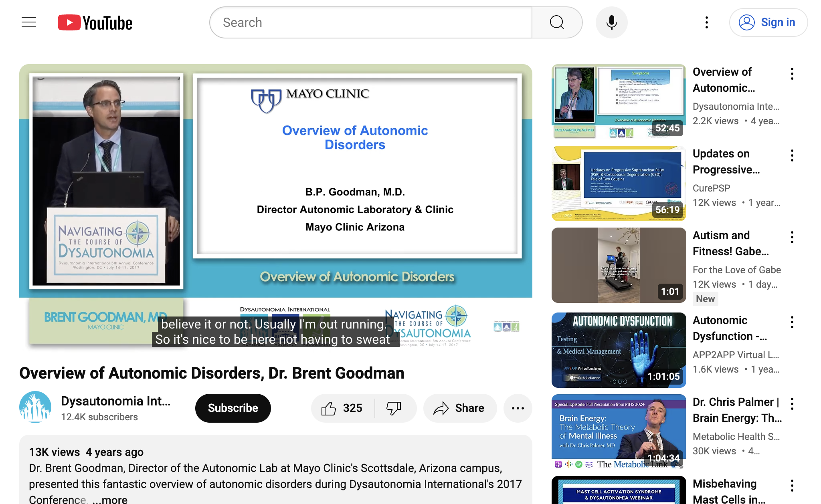Click CurePSP channel name
Viewport: 821px width, 504px height.
coord(711,188)
